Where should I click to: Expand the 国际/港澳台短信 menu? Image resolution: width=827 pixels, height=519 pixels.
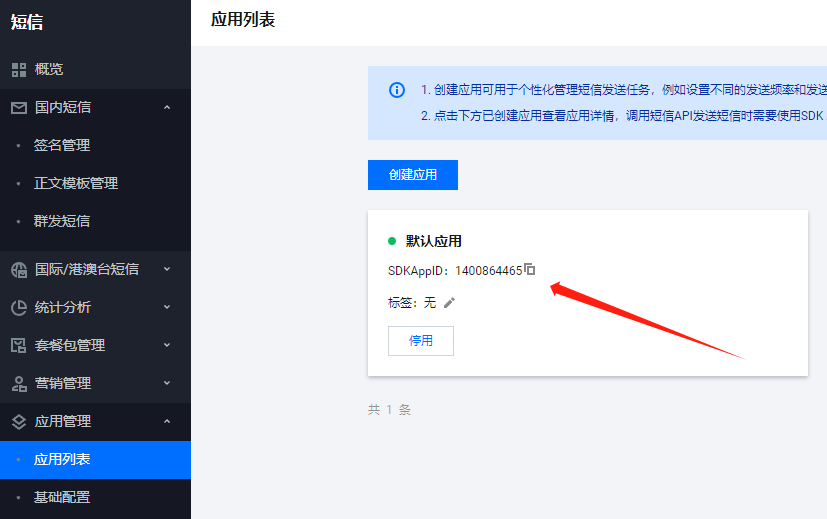click(x=167, y=269)
